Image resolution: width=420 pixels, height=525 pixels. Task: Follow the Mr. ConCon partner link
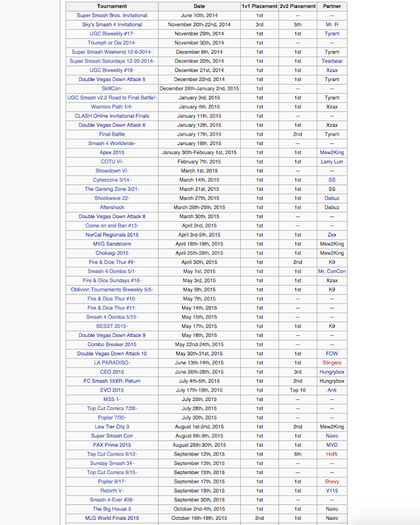[332, 271]
